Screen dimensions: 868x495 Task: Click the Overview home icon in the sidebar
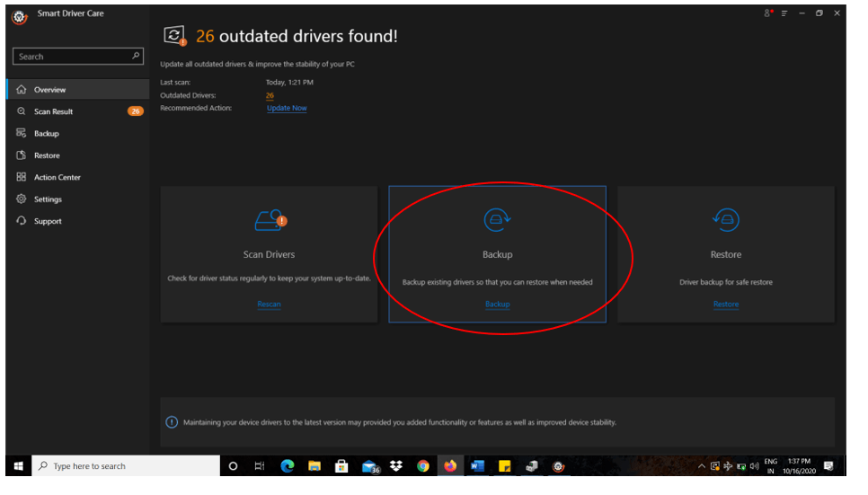[22, 91]
